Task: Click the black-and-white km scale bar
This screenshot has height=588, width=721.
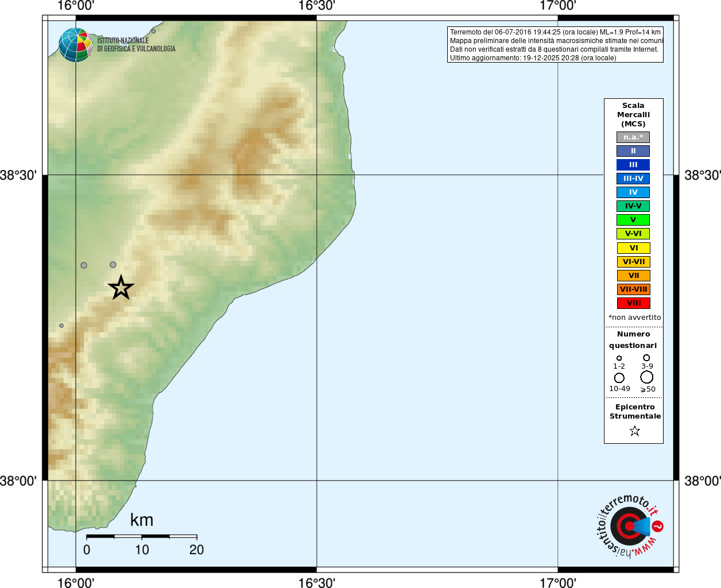Action: coord(142,536)
